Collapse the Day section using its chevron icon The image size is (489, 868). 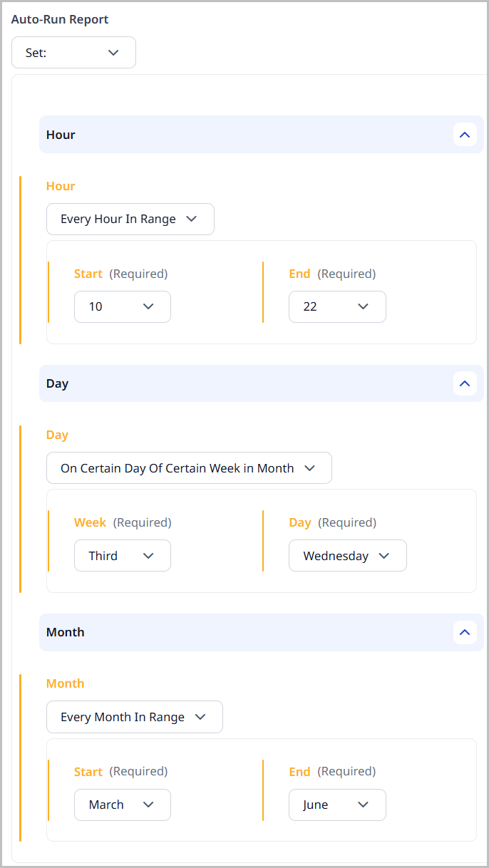(x=465, y=383)
